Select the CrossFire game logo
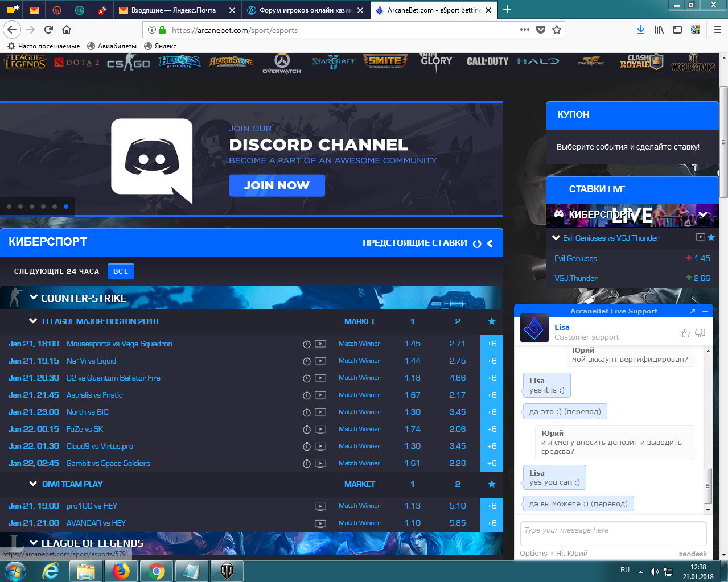Viewport: 728px width, 582px height. (591, 61)
